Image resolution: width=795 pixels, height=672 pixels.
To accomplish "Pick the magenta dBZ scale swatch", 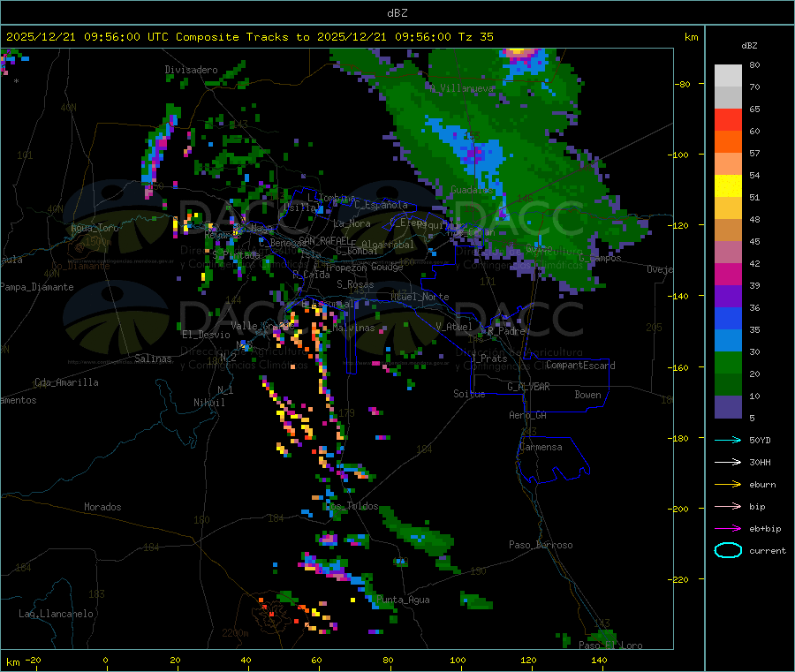I will (x=728, y=274).
